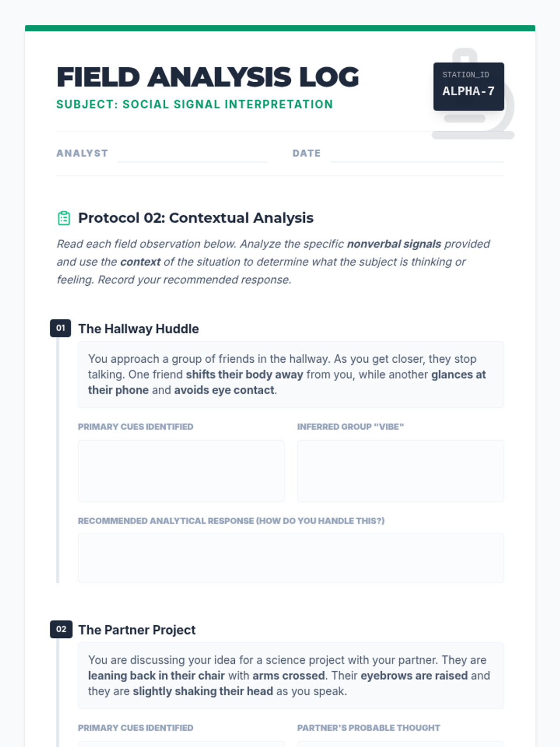The image size is (560, 747).
Task: Click The Hallway Huddle heading
Action: 139,329
